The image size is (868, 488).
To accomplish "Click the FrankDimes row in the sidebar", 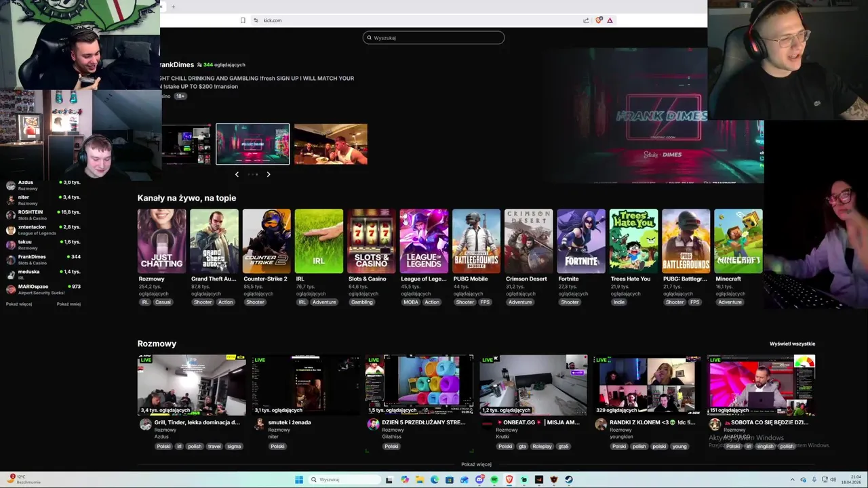I will pyautogui.click(x=43, y=260).
